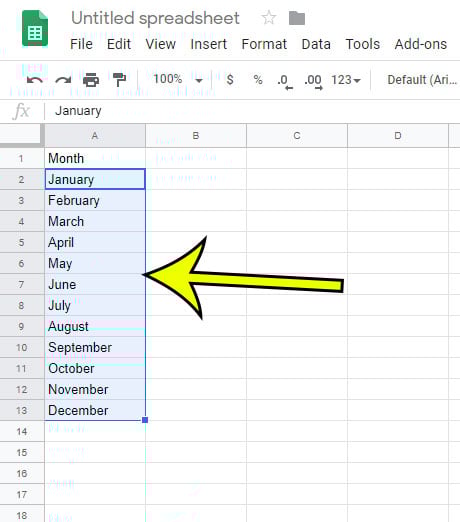Viewport: 460px width, 522px height.
Task: Open the move to folder icon
Action: [x=297, y=18]
